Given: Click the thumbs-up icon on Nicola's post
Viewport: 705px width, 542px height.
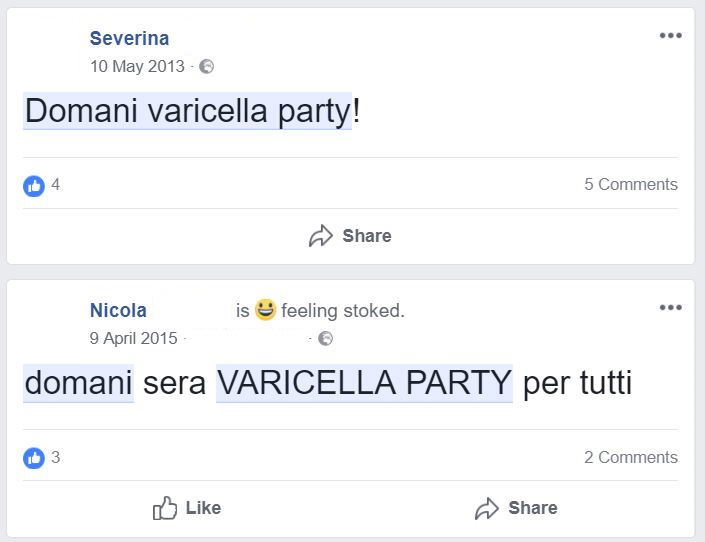Looking at the screenshot, I should (x=165, y=508).
